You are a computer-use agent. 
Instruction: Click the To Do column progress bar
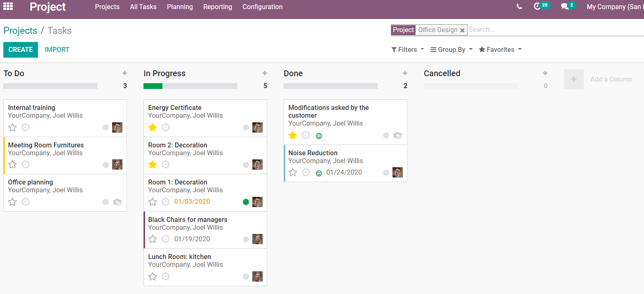click(x=50, y=86)
